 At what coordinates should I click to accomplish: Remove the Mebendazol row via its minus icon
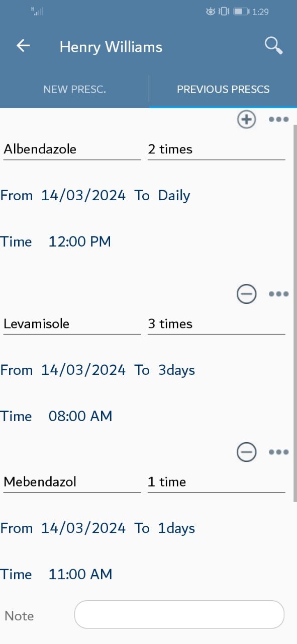246,452
